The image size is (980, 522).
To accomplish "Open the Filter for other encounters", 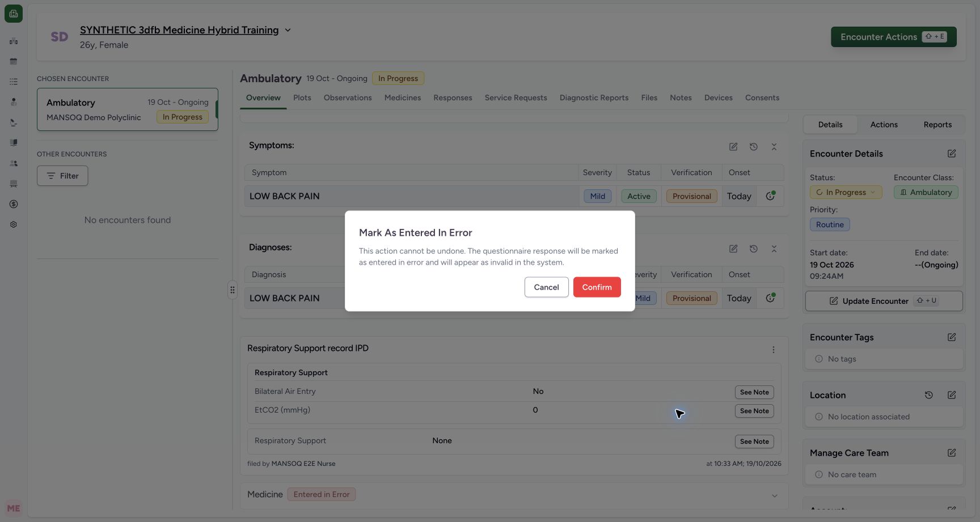I will tap(62, 176).
